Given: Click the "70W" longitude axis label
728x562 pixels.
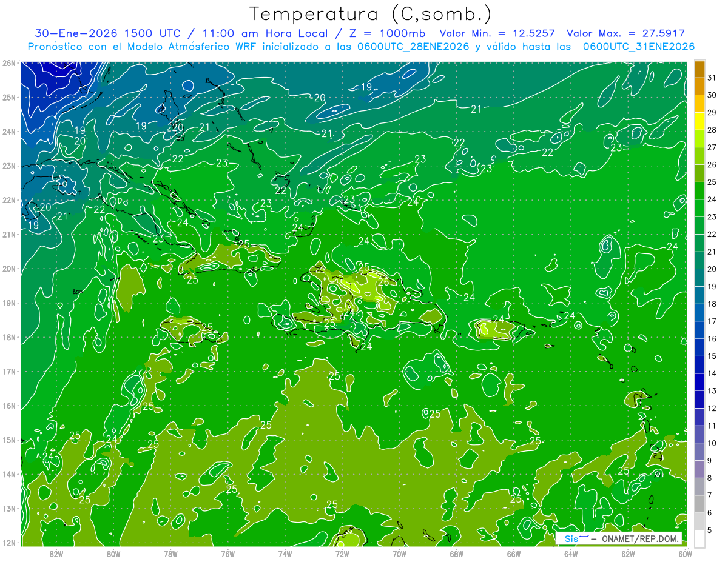Looking at the screenshot, I should coord(399,554).
